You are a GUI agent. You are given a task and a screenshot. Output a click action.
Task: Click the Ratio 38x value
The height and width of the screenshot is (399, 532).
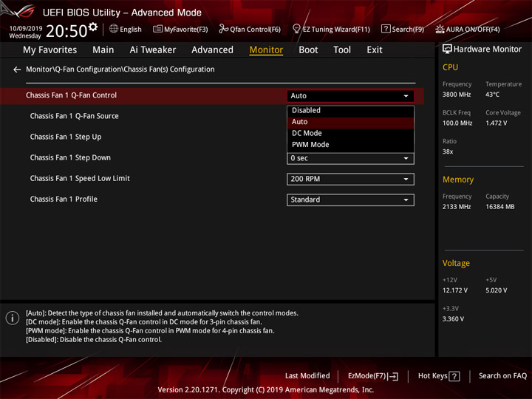448,152
